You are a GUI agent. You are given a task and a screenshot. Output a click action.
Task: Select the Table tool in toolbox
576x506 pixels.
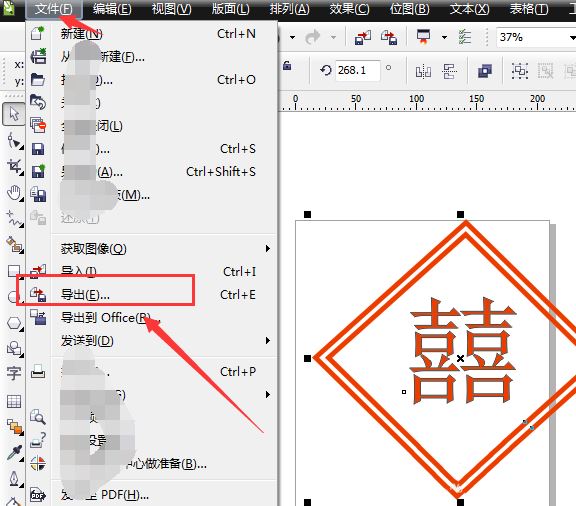point(14,401)
